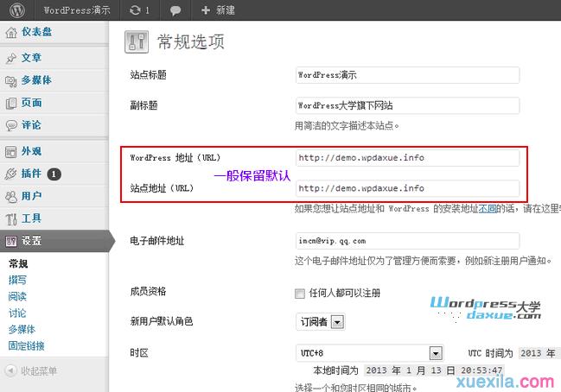Click the plus icon beside 新建
The height and width of the screenshot is (392, 561).
point(206,10)
